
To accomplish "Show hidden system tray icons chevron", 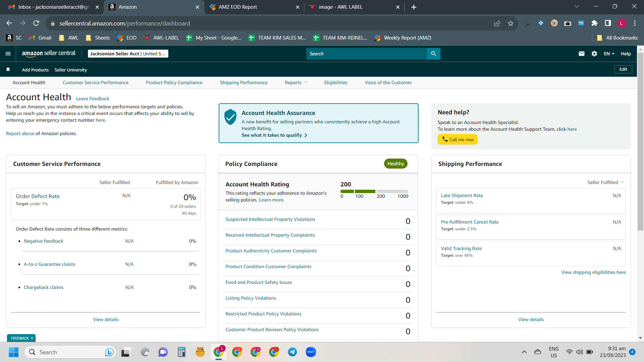I will [524, 352].
